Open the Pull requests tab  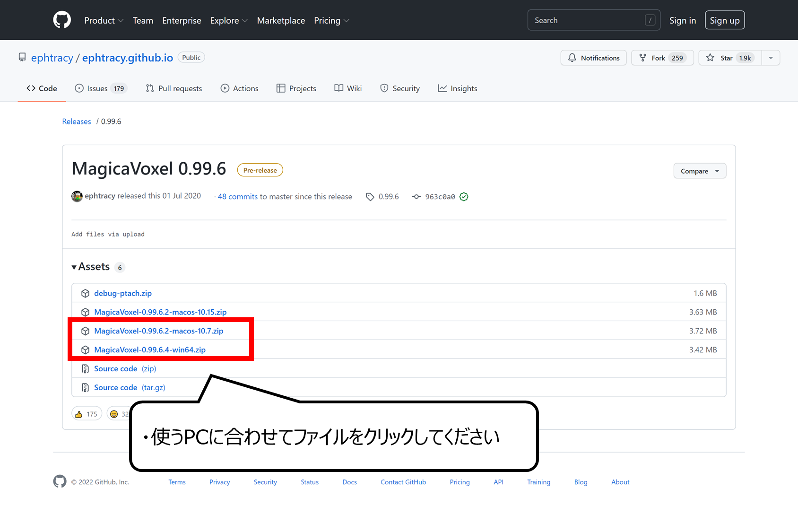(x=174, y=88)
